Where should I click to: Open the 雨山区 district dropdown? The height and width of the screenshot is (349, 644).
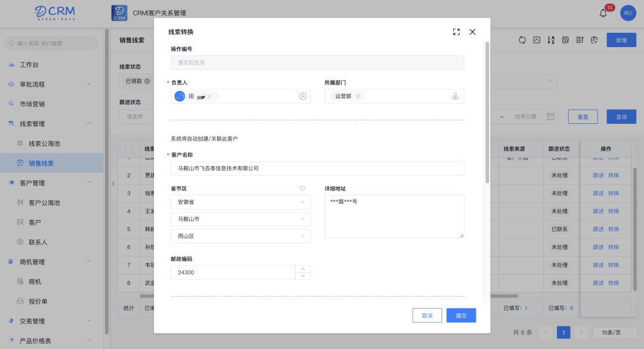pyautogui.click(x=240, y=236)
